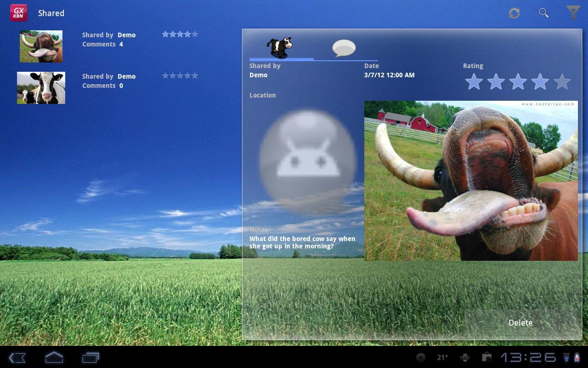Open the tongue-out cow thumbnail in list
Viewport: 588px width, 368px height.
[41, 46]
